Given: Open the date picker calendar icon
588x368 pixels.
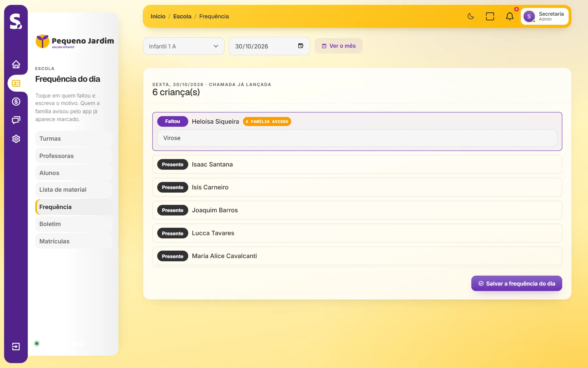Looking at the screenshot, I should click(301, 46).
